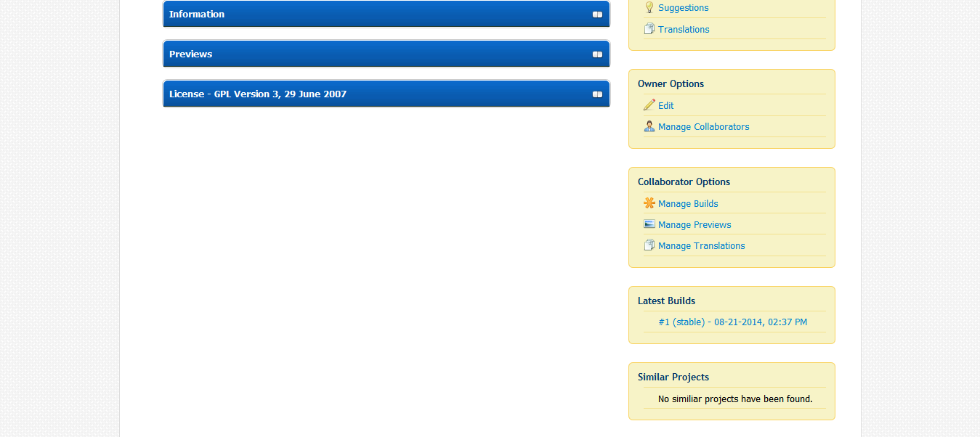Click the Information panel header title
Viewport: 980px width, 437px height.
pyautogui.click(x=197, y=14)
